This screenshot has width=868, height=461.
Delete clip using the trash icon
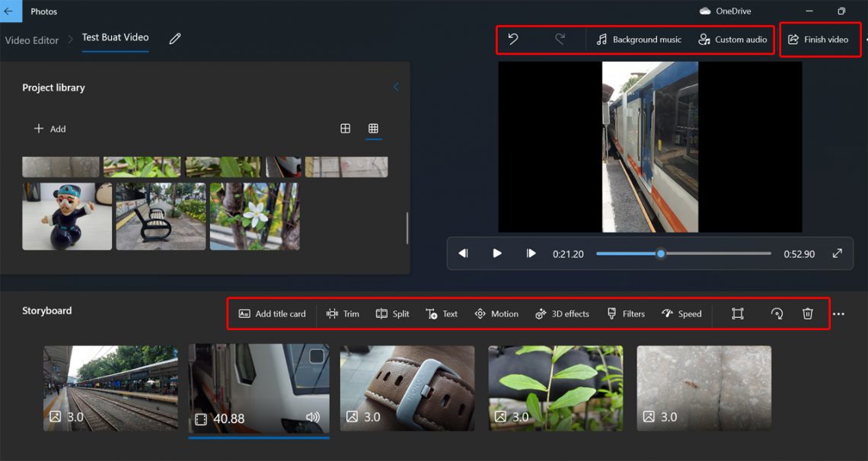(x=808, y=313)
